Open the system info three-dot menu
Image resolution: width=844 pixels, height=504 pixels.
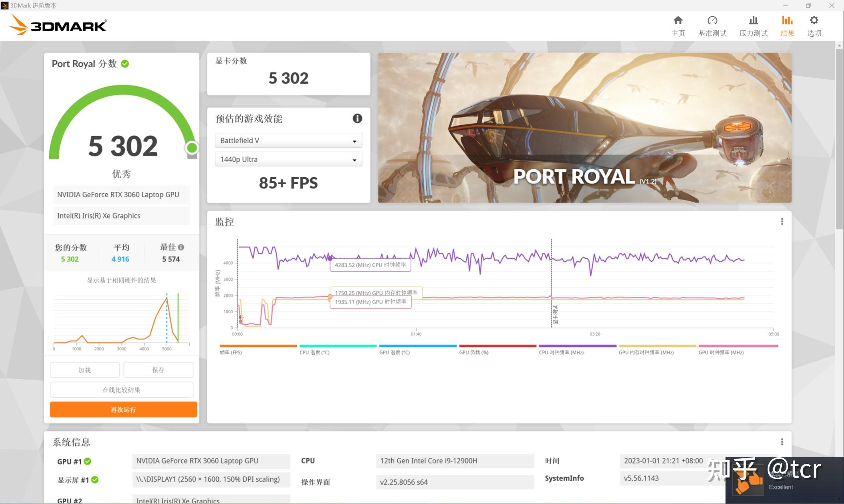[782, 442]
